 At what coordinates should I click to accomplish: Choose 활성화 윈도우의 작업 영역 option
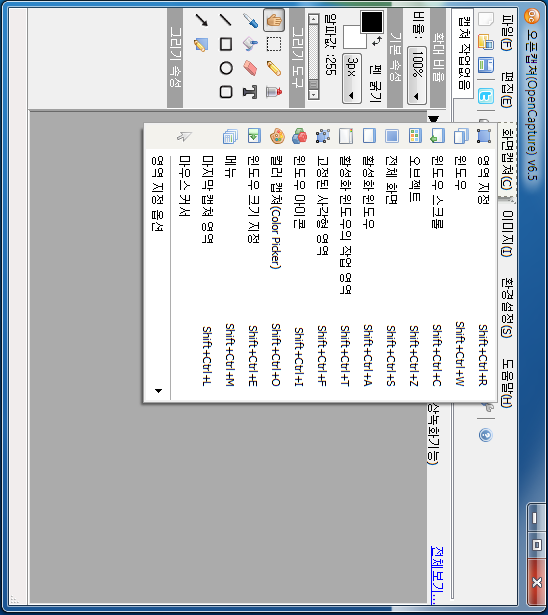pos(345,263)
